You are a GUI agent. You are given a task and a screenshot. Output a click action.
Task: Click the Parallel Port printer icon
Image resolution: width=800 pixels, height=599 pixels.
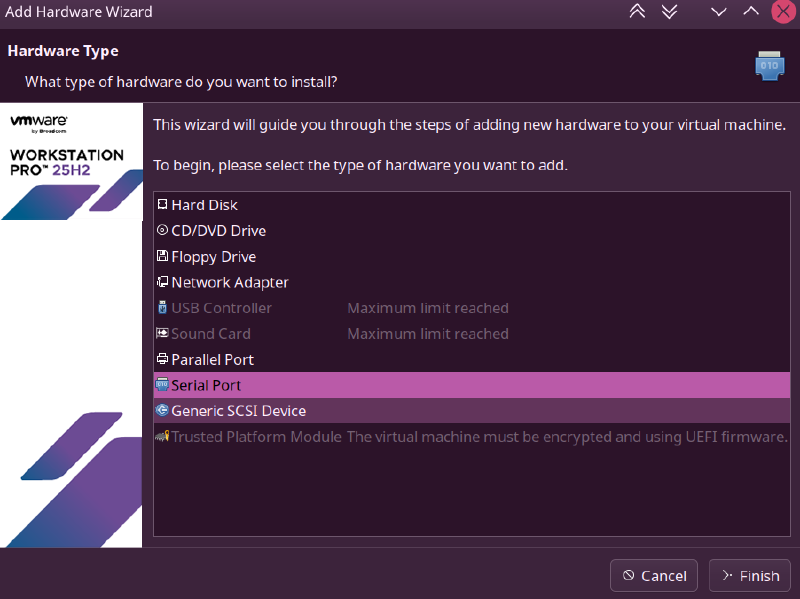162,360
